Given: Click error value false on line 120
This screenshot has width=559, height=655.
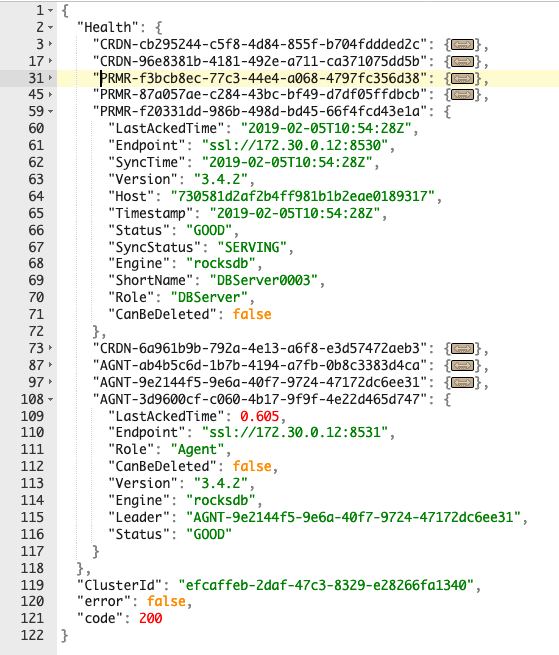Looking at the screenshot, I should pos(166,602).
